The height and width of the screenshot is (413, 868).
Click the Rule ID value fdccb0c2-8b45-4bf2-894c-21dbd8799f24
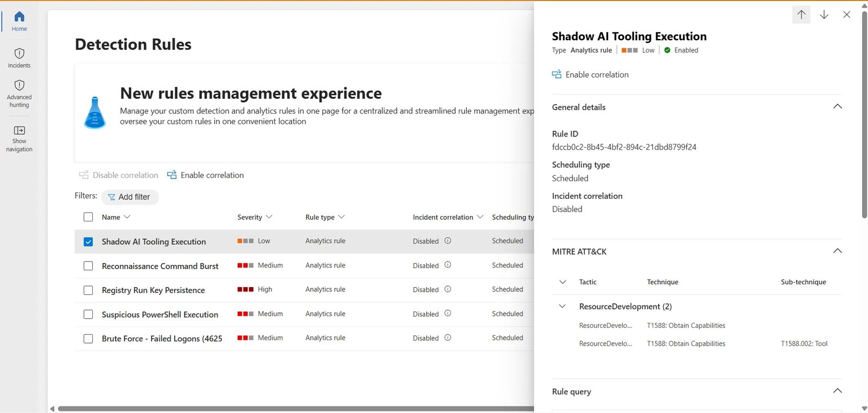624,147
